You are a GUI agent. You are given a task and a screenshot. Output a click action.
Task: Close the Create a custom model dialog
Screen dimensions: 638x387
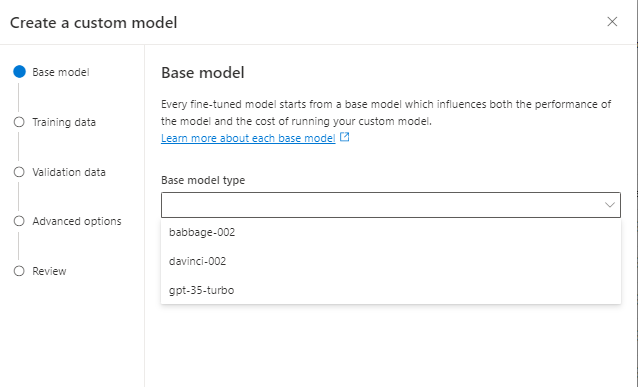click(x=612, y=22)
